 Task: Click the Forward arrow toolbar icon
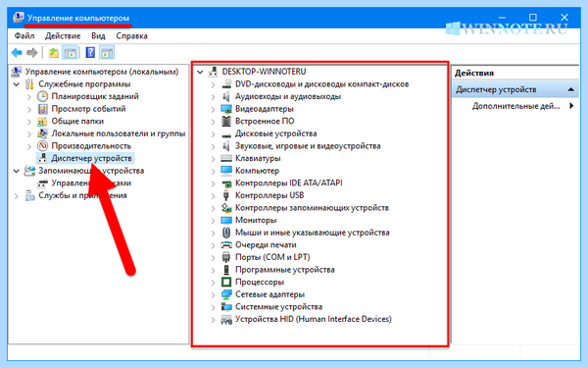32,53
